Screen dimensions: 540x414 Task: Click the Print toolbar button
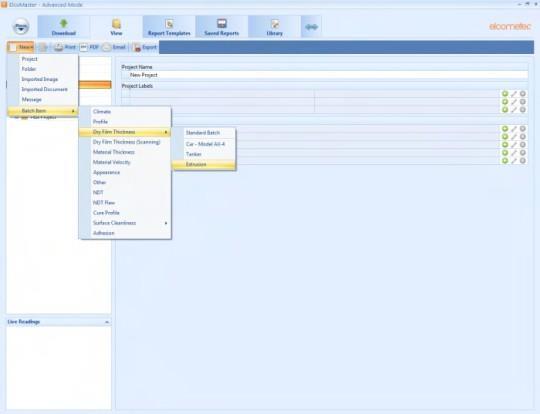pos(65,47)
